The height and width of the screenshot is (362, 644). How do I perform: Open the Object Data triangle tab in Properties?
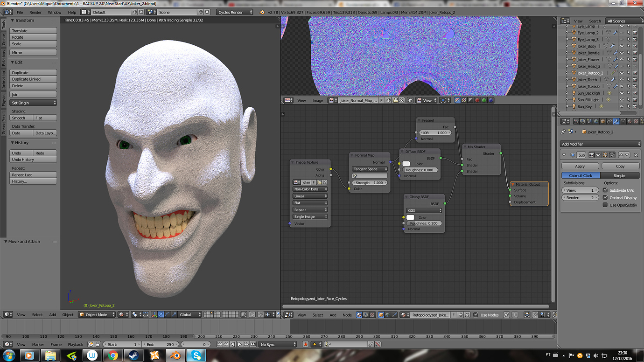623,122
